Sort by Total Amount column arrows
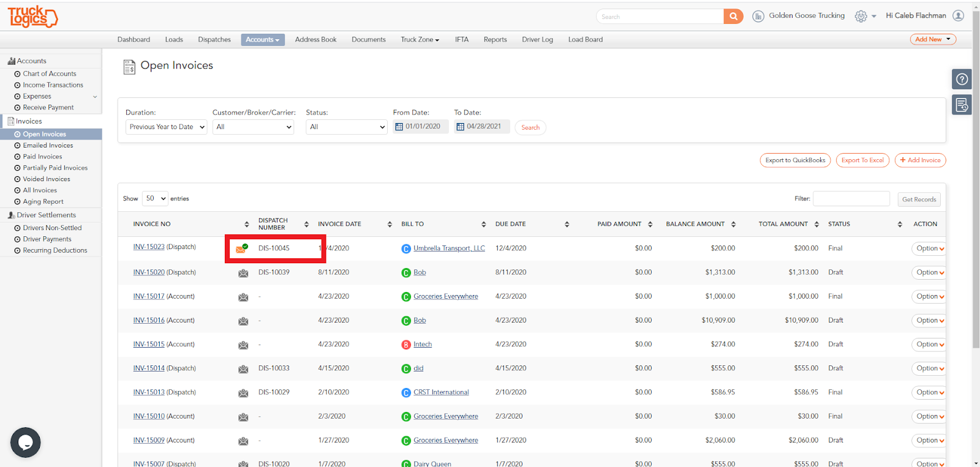Viewport: 980px width, 467px height. click(x=816, y=224)
